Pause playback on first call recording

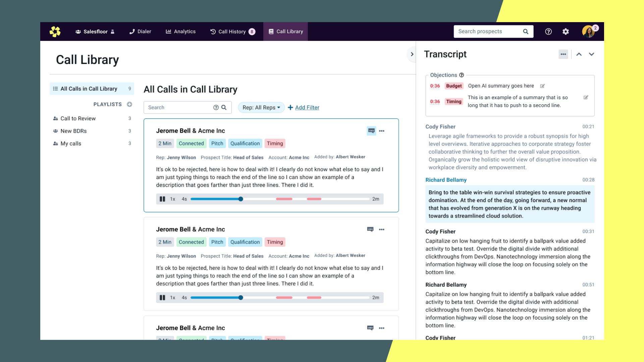coord(162,199)
